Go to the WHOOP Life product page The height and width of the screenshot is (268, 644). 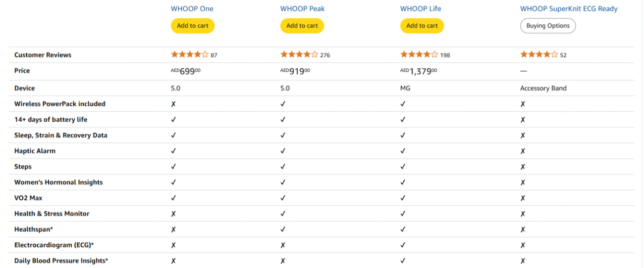(421, 8)
